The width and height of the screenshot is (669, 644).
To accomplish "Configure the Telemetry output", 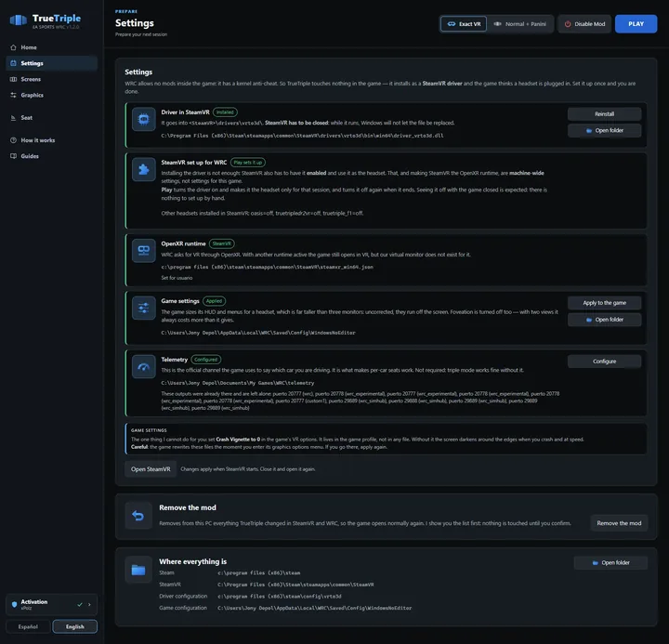I will pyautogui.click(x=604, y=361).
